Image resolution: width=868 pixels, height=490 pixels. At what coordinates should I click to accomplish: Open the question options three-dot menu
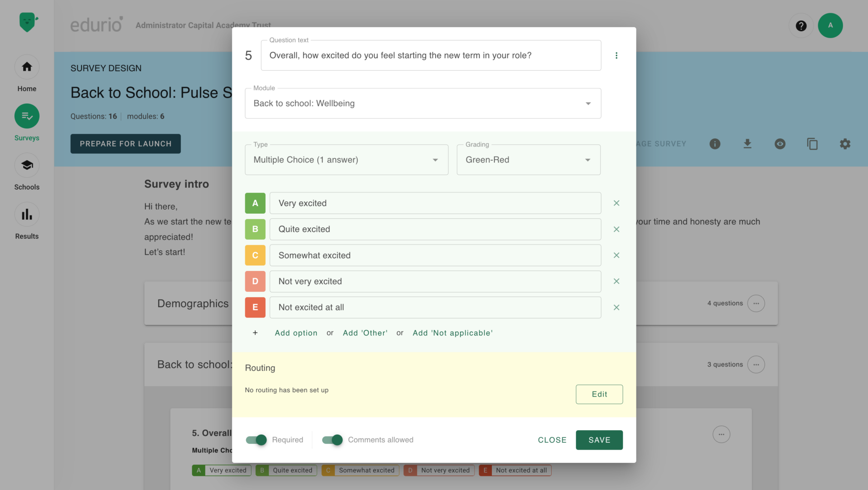(616, 55)
